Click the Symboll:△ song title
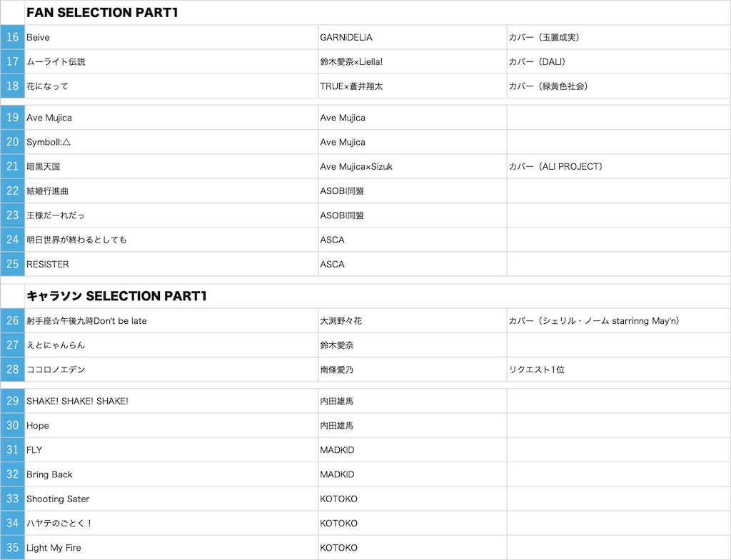731x560 pixels. pyautogui.click(x=49, y=142)
